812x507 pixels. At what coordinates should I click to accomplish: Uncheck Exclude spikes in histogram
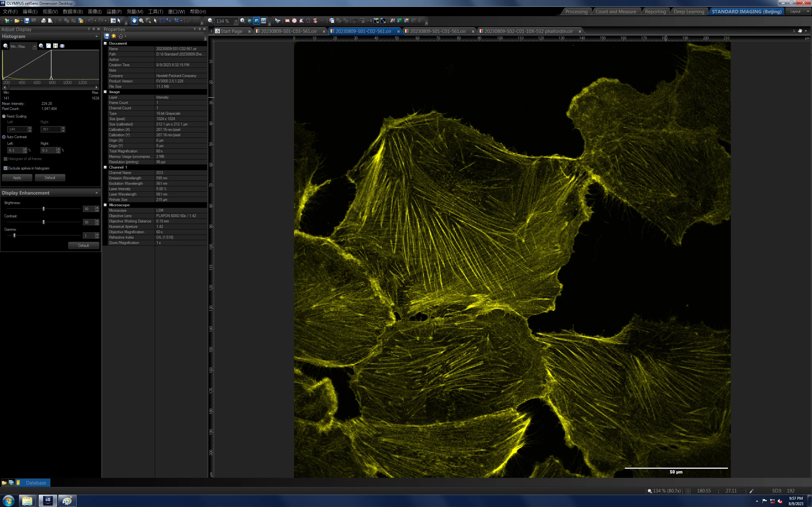[x=5, y=168]
